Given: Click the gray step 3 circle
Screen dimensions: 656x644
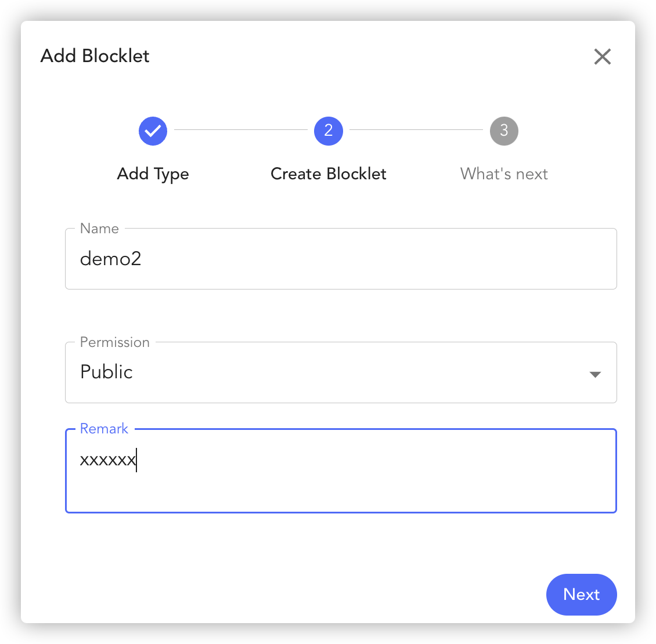Looking at the screenshot, I should pyautogui.click(x=504, y=131).
